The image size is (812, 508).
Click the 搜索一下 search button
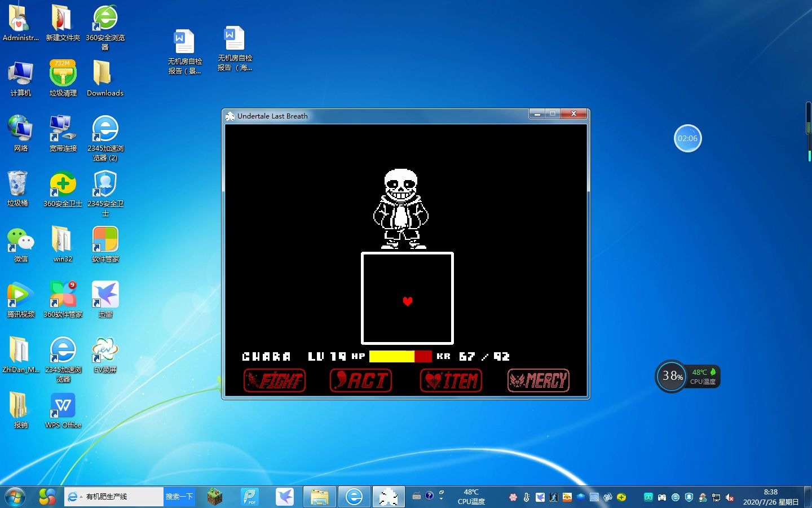click(x=179, y=497)
